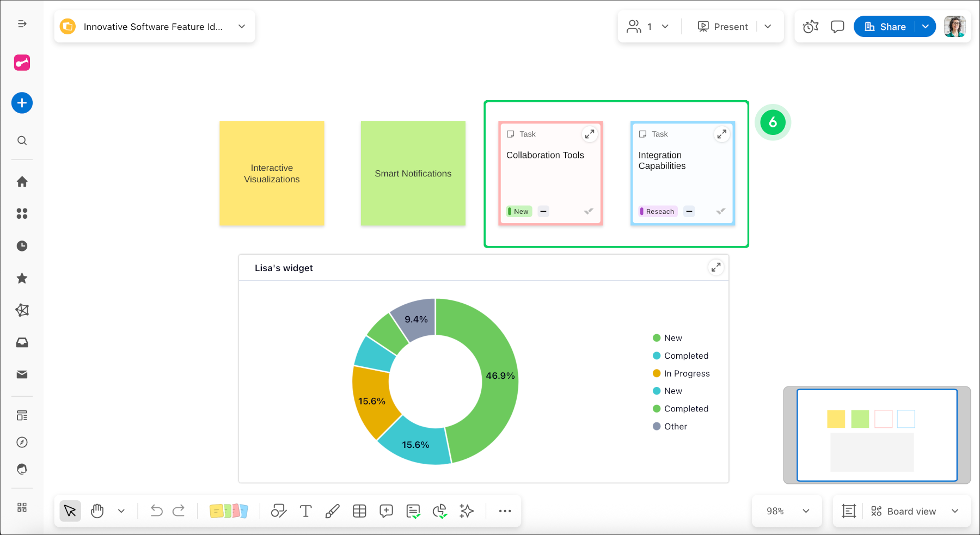Open board title dropdown chevron
Viewport: 980px width, 535px height.
242,27
